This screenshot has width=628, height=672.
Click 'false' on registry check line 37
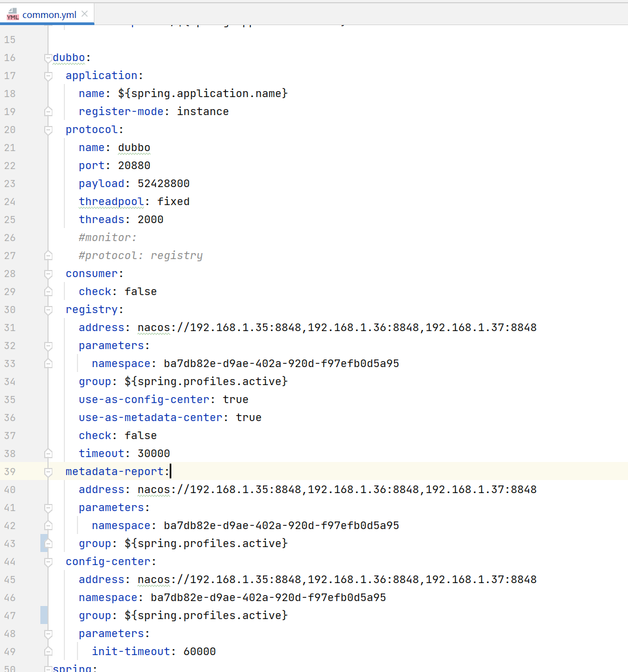tap(141, 436)
